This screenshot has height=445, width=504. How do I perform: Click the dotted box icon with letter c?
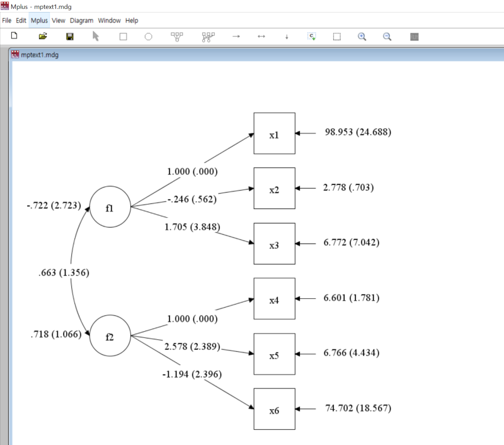[x=311, y=37]
